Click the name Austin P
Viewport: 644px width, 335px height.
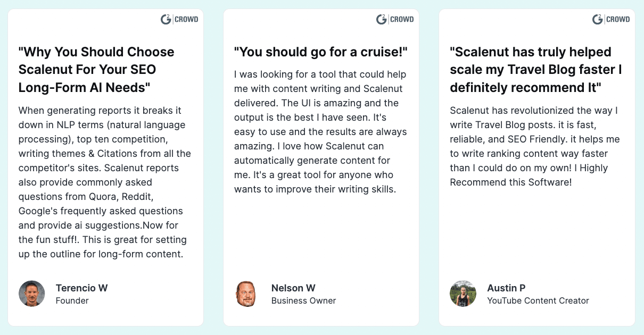(x=506, y=288)
